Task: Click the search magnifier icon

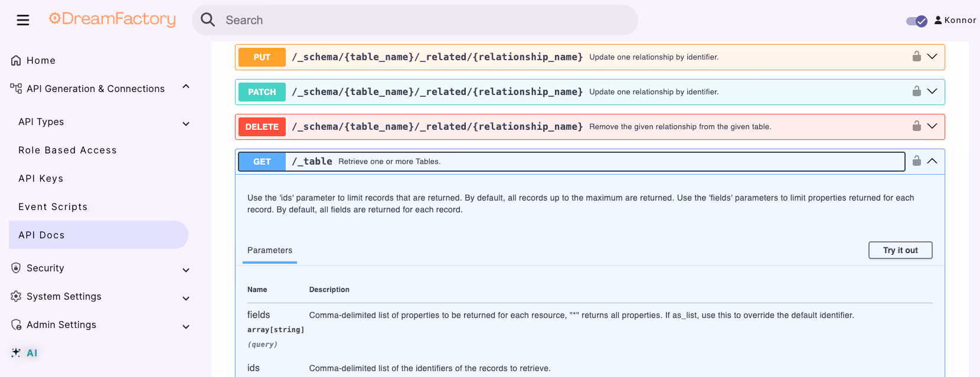Action: coord(208,20)
